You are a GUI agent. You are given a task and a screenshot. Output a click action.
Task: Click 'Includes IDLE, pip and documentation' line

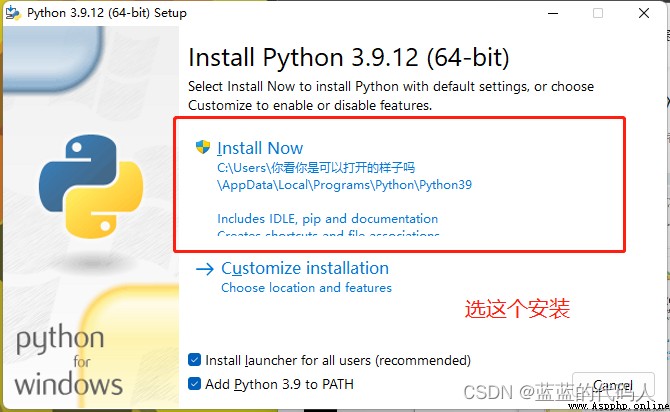point(328,219)
